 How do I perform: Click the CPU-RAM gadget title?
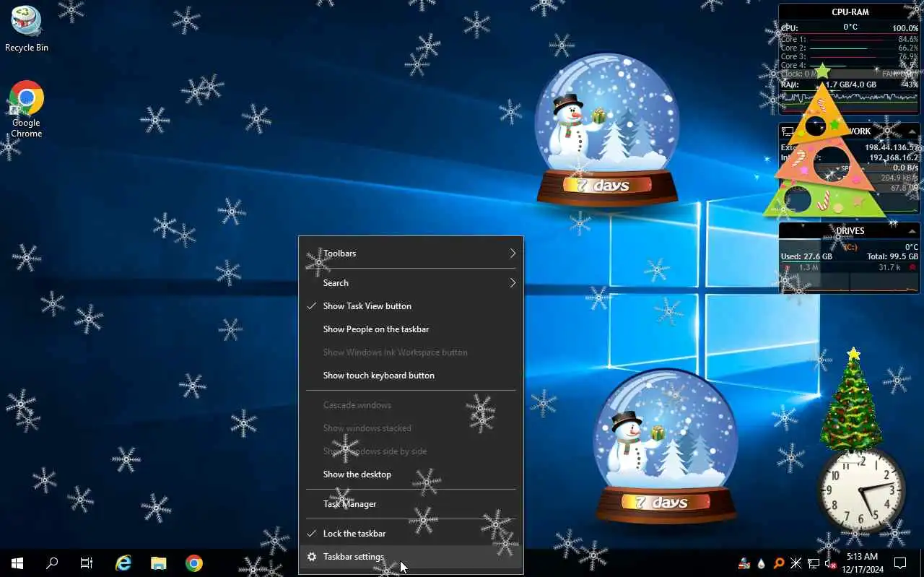tap(850, 12)
